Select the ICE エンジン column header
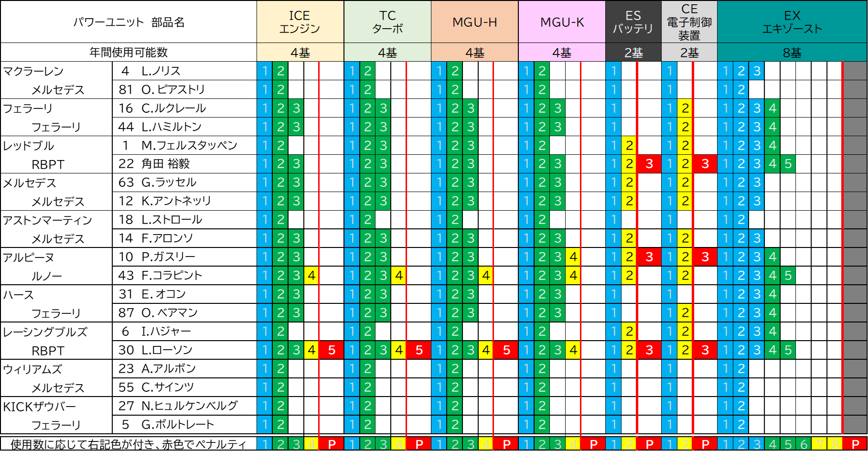 (300, 22)
